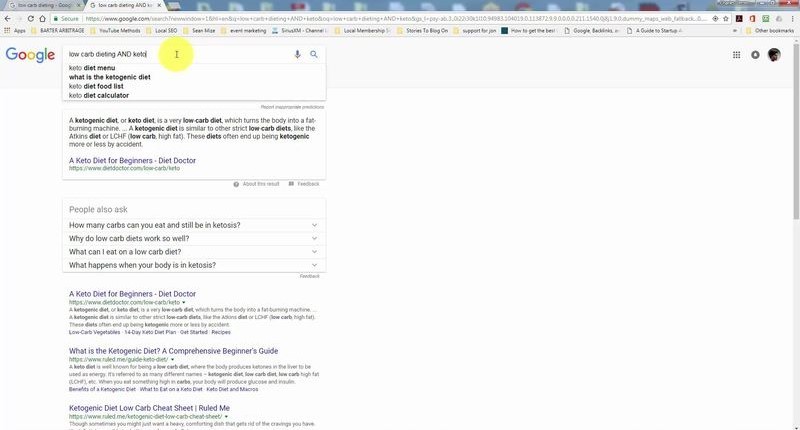Switch to the first browser tab
The image size is (800, 430).
[x=45, y=5]
